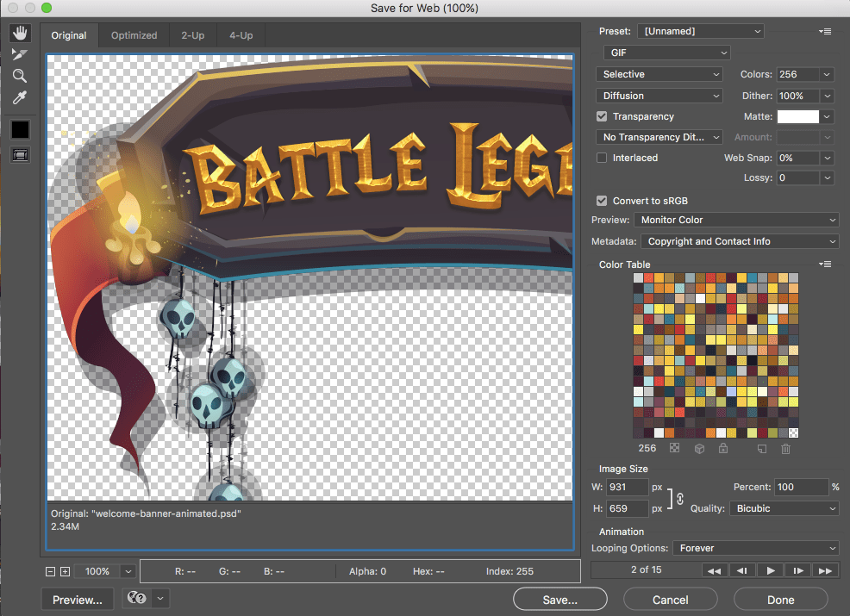The image size is (850, 616).
Task: Switch to the 2-Up tab
Action: [192, 35]
